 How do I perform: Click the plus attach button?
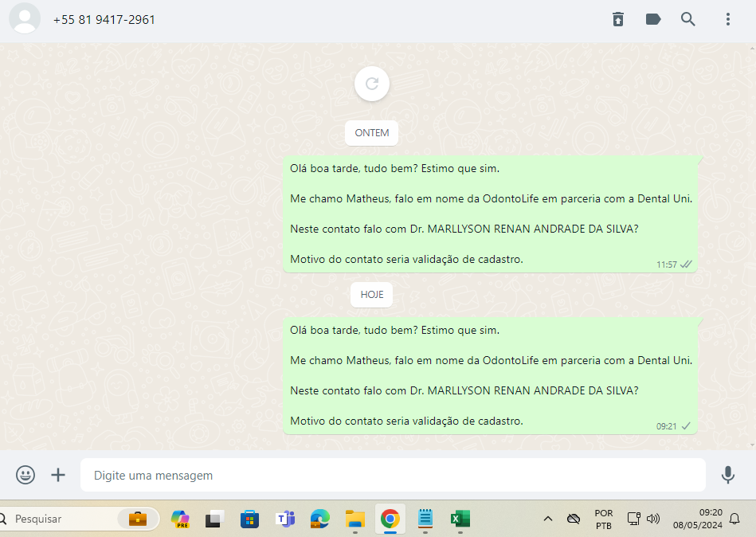point(58,475)
